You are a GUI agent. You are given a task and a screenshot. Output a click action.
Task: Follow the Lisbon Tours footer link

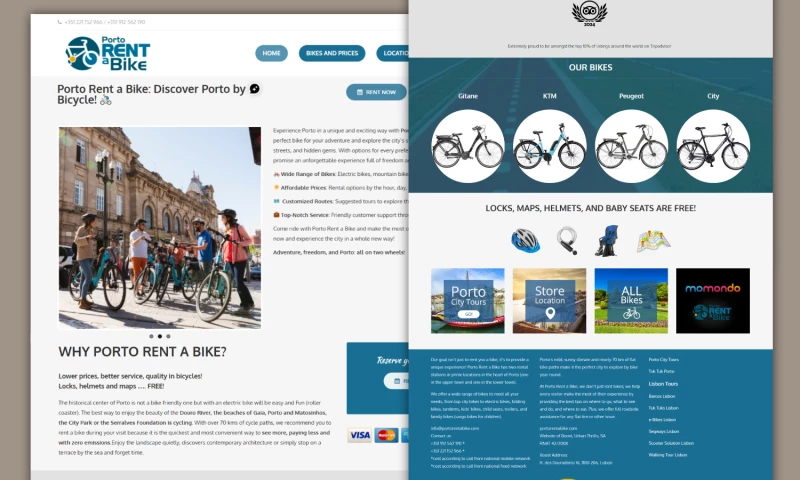click(x=663, y=384)
